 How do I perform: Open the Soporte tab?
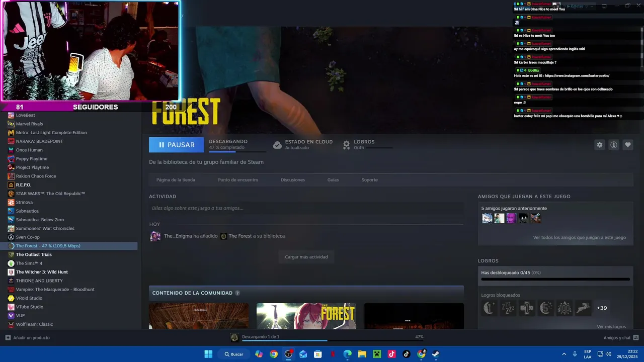point(369,180)
